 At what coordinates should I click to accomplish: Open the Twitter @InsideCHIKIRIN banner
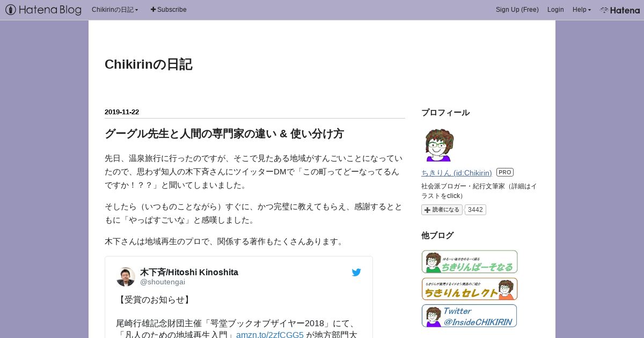click(470, 316)
